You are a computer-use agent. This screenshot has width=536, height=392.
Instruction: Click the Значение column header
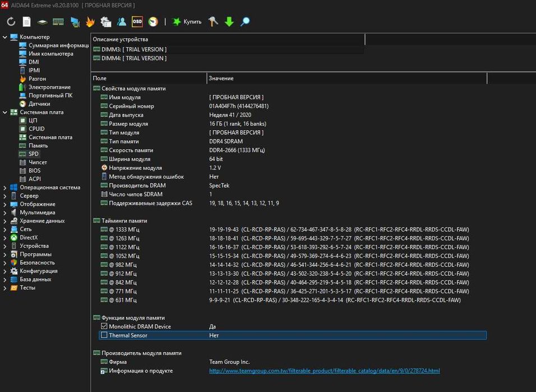click(220, 79)
